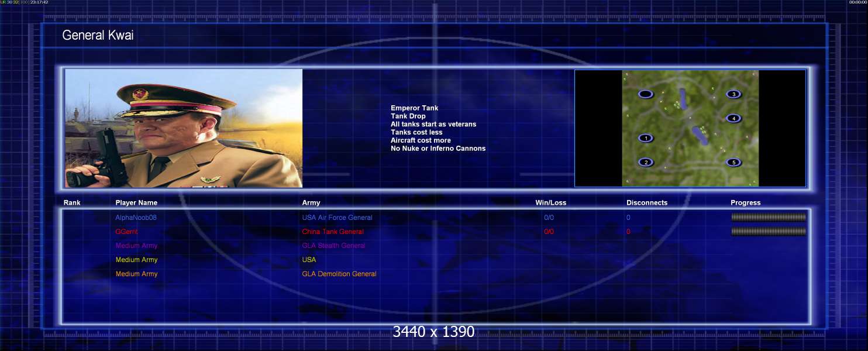Click the Emperor Tank ability text
868x351 pixels.
click(x=414, y=108)
